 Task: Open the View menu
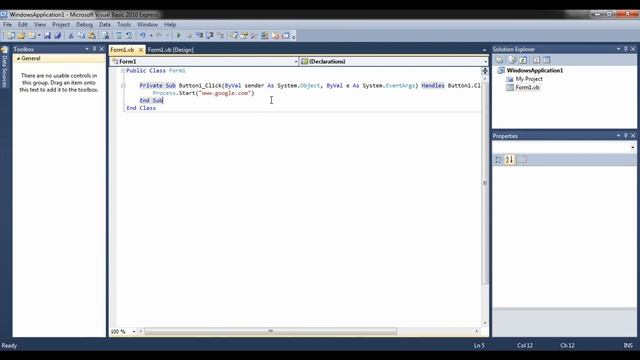40,24
